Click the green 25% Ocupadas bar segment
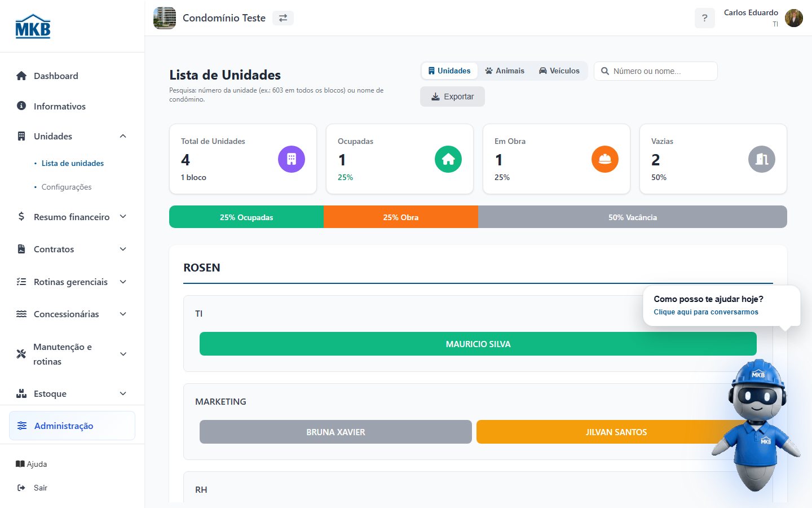Image resolution: width=812 pixels, height=508 pixels. coord(246,217)
